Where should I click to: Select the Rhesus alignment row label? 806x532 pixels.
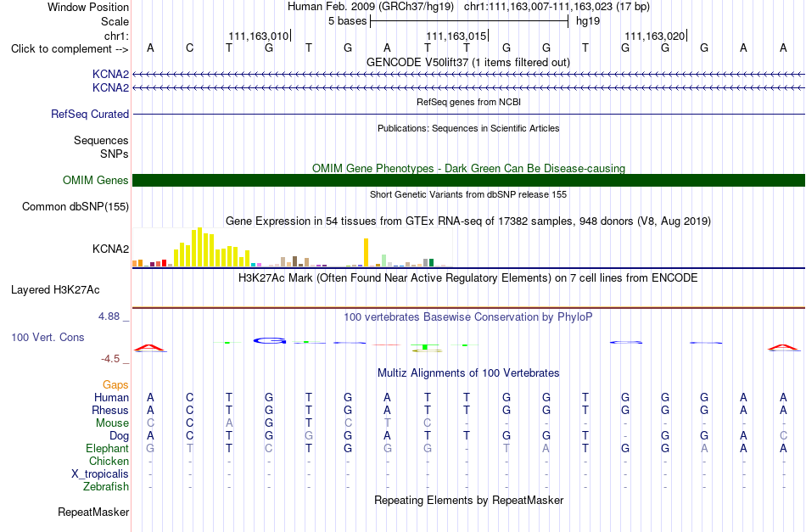pyautogui.click(x=110, y=410)
